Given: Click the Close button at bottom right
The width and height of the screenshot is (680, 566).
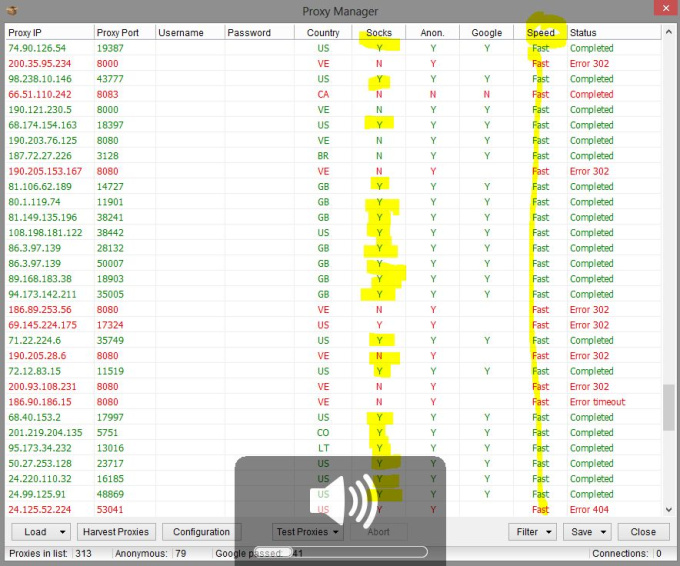Looking at the screenshot, I should [643, 532].
